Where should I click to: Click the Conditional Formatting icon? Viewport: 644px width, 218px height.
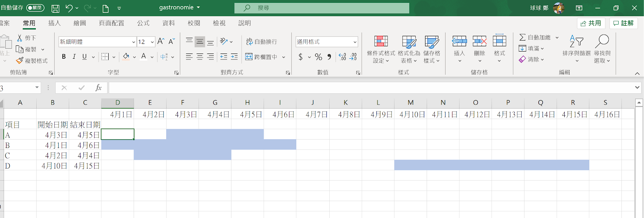381,41
